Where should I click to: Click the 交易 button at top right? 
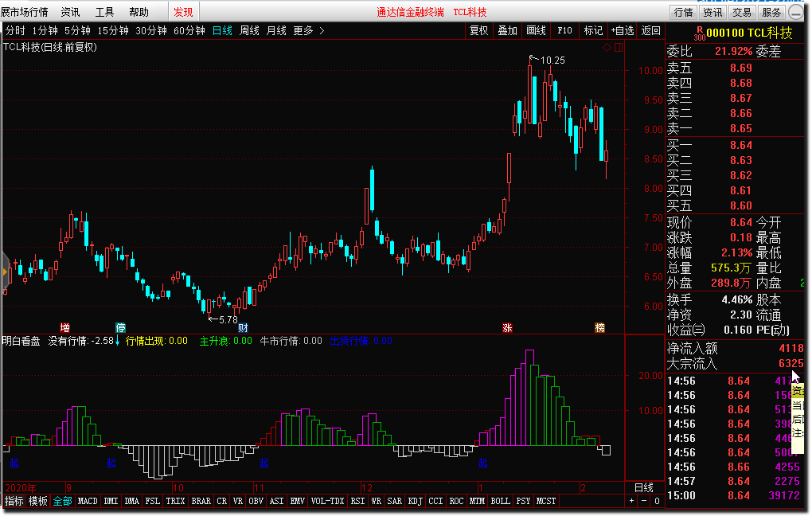pos(742,12)
